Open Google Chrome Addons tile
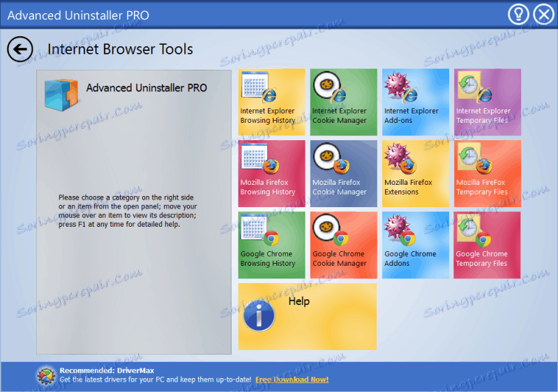Image resolution: width=558 pixels, height=392 pixels. 415,245
